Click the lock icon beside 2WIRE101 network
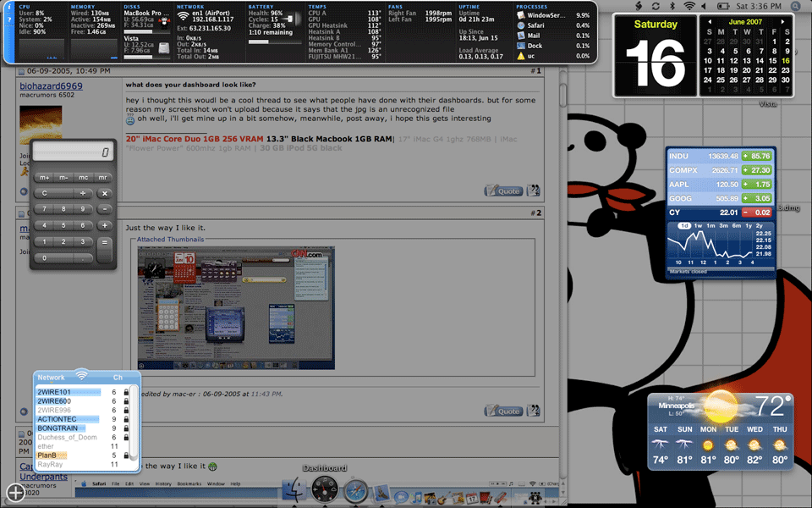The height and width of the screenshot is (508, 812). click(126, 392)
